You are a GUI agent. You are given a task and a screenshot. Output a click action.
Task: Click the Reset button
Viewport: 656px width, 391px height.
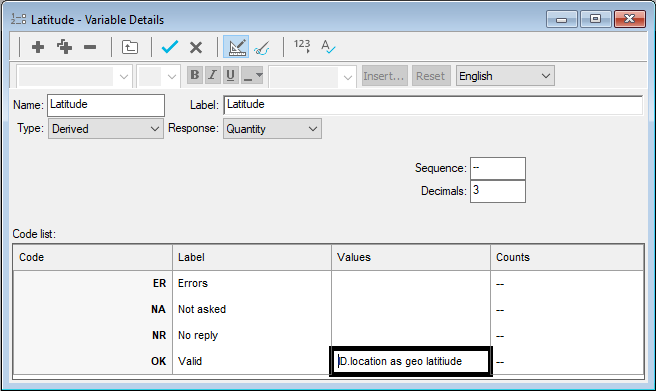tap(431, 76)
